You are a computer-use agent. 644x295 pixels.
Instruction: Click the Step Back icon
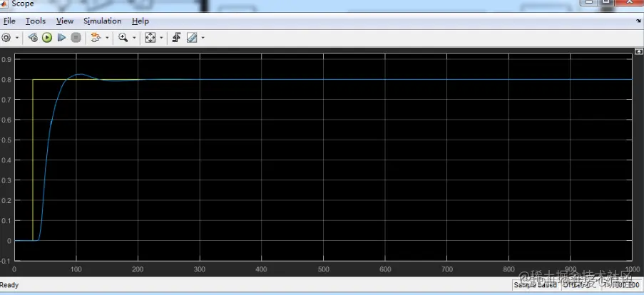[33, 38]
